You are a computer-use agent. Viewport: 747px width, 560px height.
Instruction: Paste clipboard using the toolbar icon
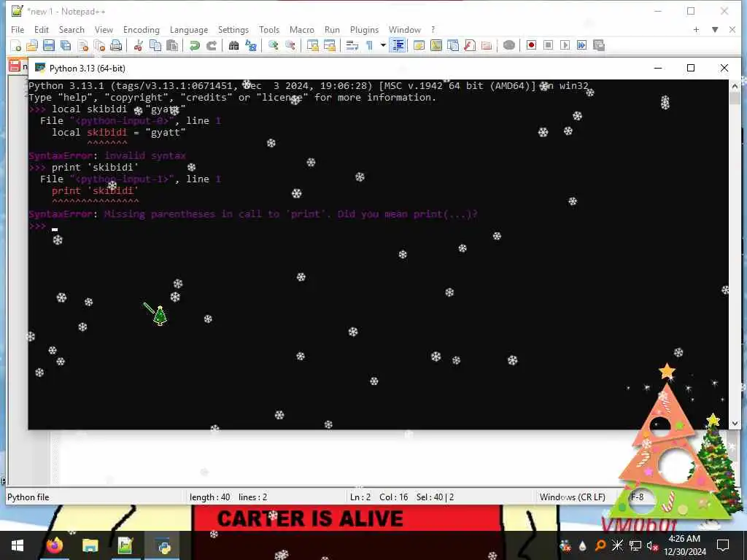pyautogui.click(x=172, y=46)
